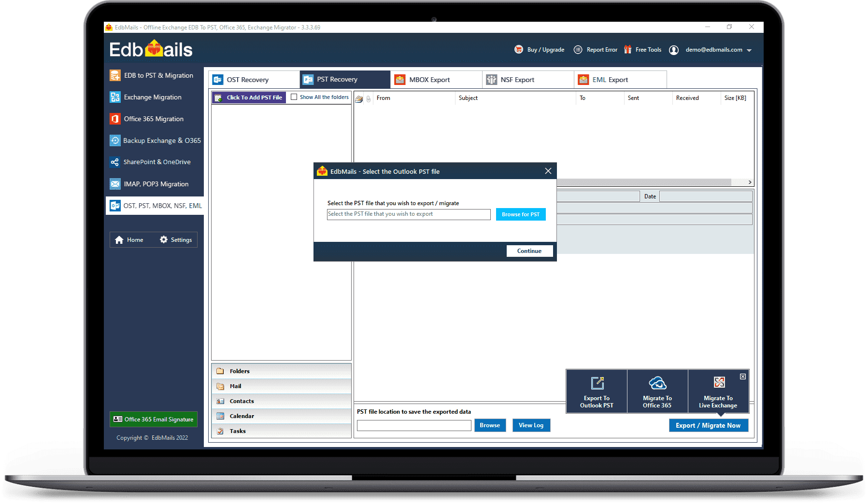This screenshot has width=868, height=503.
Task: Expand the demo@edbmails.com account dropdown
Action: [749, 50]
